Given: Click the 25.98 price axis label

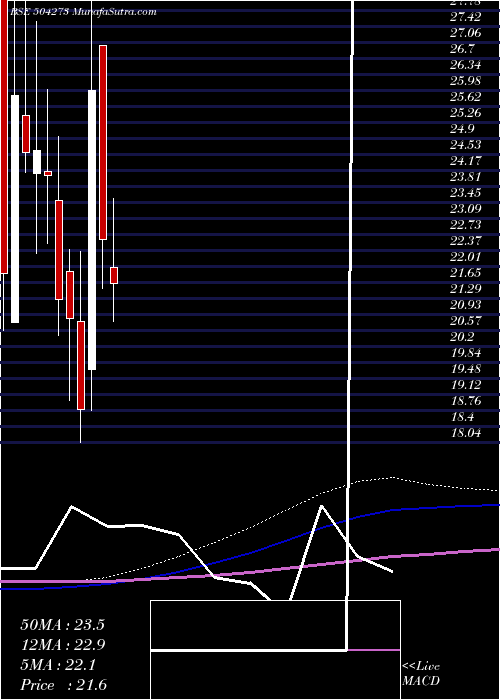Looking at the screenshot, I should point(466,81).
